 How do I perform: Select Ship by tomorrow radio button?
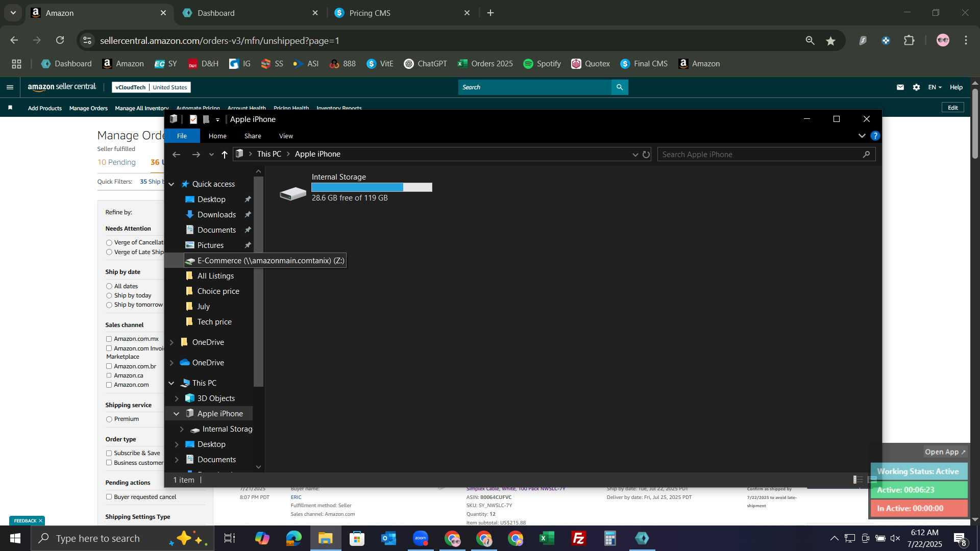point(109,305)
